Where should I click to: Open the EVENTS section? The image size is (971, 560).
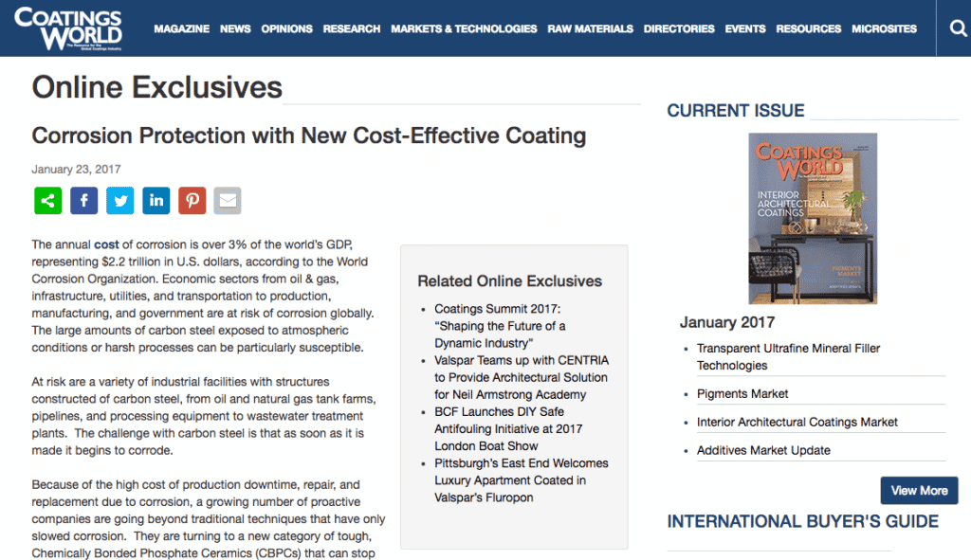(x=745, y=28)
